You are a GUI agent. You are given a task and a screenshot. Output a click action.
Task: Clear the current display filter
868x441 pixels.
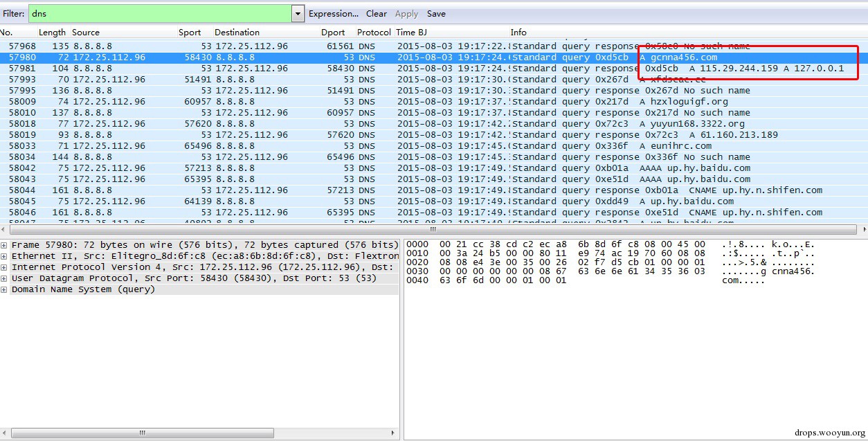coord(377,14)
